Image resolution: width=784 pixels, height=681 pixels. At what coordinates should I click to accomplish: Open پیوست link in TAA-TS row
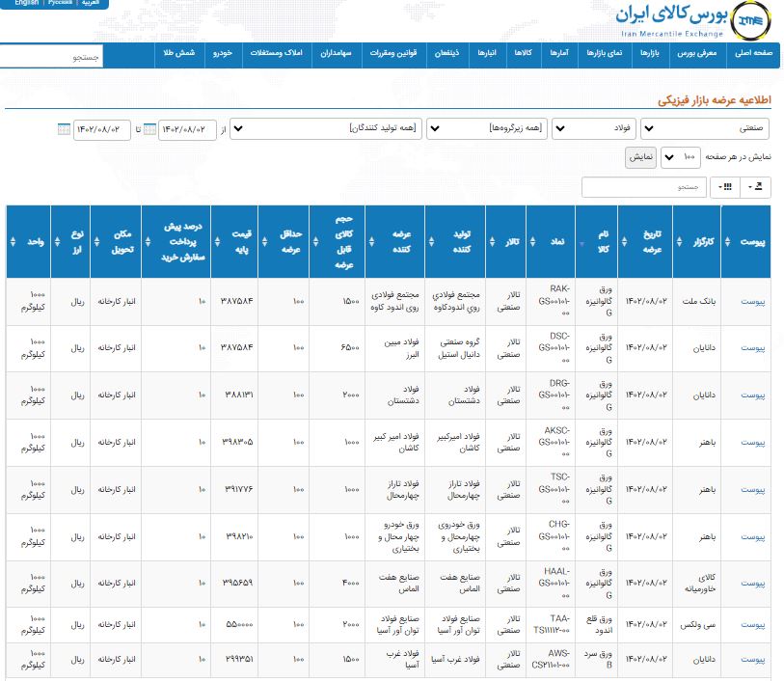(752, 624)
